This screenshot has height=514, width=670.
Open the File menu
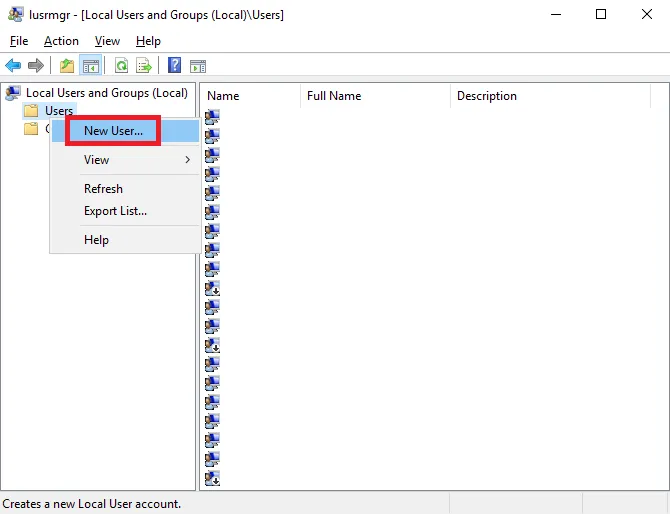[x=19, y=41]
